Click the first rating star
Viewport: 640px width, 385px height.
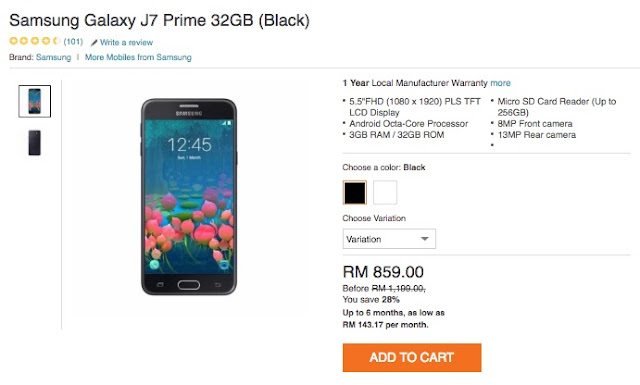[13, 41]
